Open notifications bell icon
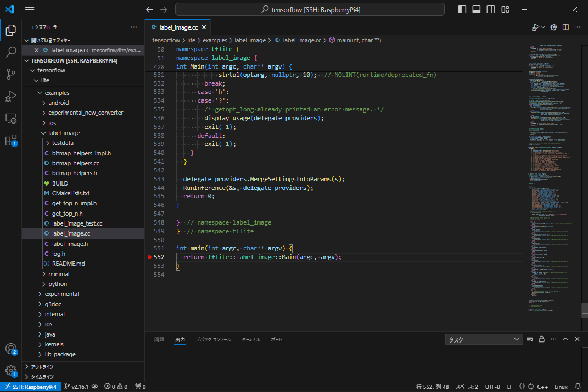Image resolution: width=588 pixels, height=392 pixels. [x=578, y=387]
